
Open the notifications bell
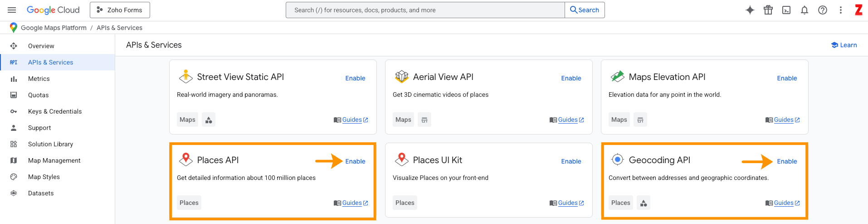point(805,10)
